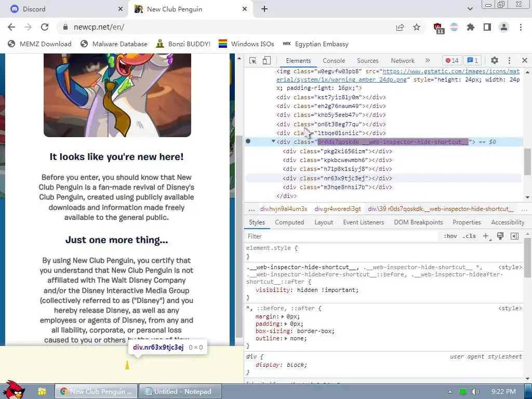Open Untitled - Notepad from the taskbar
Image resolution: width=532 pixels, height=399 pixels.
(x=180, y=392)
